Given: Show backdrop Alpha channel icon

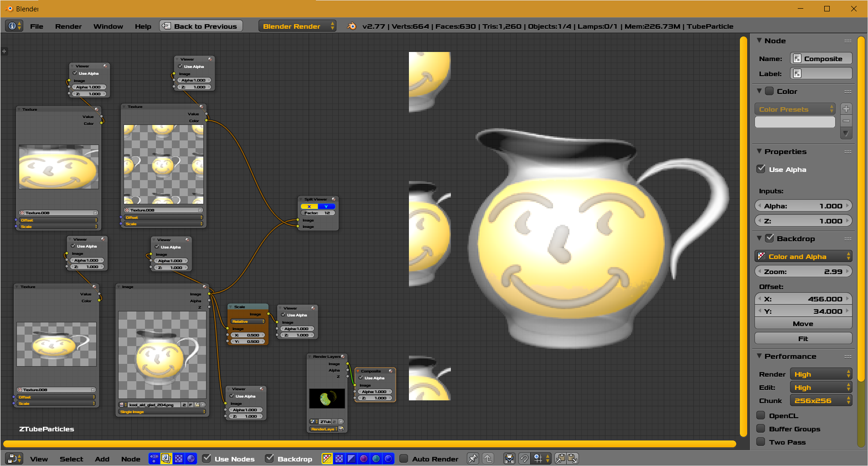Looking at the screenshot, I should 351,459.
